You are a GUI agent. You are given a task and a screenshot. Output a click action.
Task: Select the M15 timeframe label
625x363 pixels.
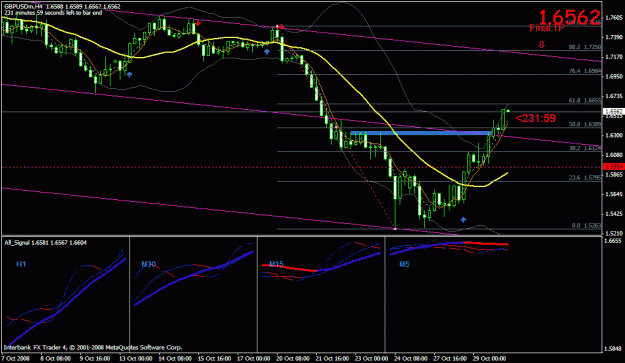click(276, 264)
